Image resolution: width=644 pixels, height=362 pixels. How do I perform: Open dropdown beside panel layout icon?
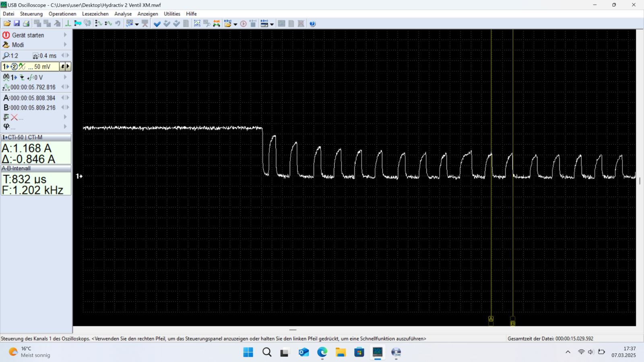[272, 24]
